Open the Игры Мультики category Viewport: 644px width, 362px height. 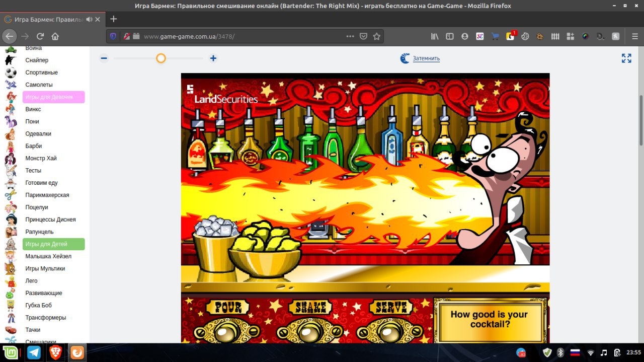45,268
